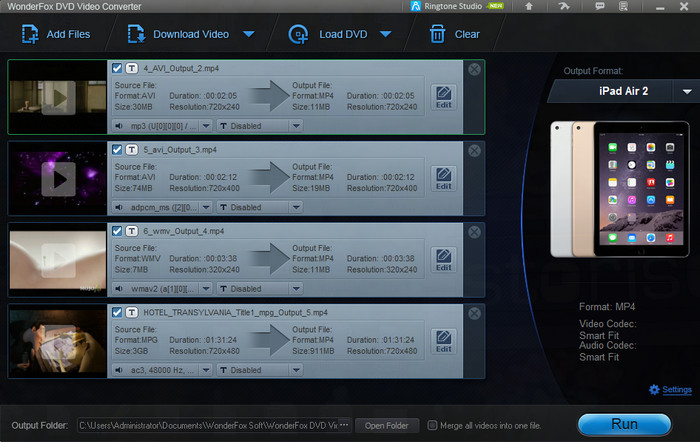
Task: Open the register notes icon in title bar
Action: [x=623, y=6]
